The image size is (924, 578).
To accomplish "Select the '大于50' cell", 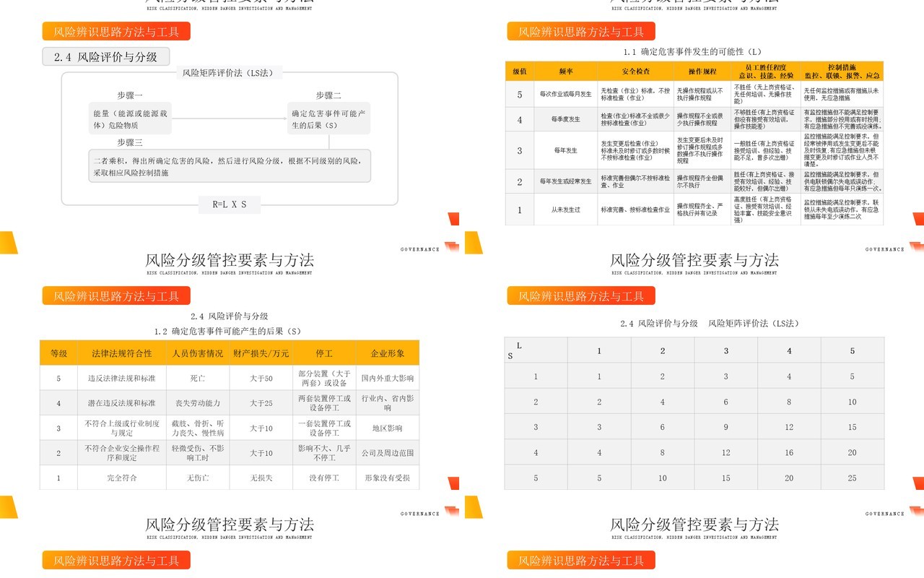I will [x=261, y=378].
